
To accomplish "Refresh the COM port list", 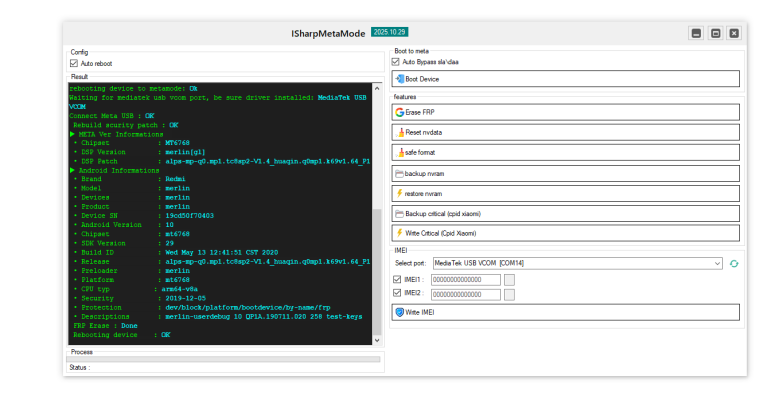I will click(x=734, y=263).
